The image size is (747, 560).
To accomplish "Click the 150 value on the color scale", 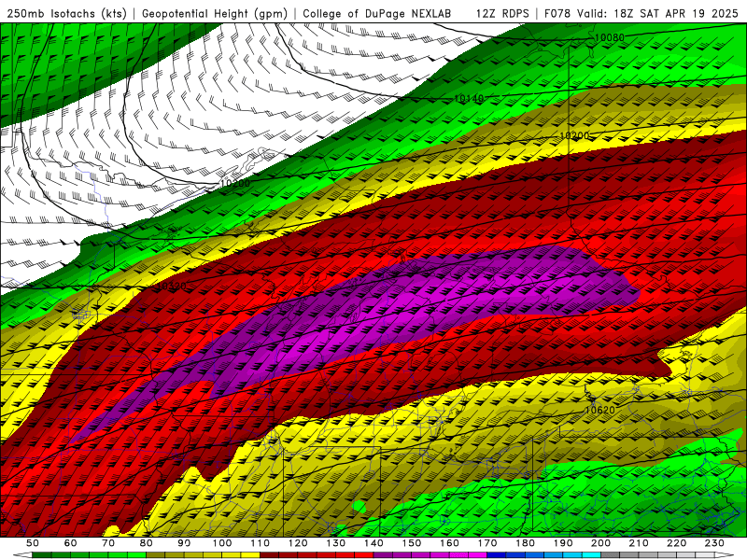I will pos(412,543).
